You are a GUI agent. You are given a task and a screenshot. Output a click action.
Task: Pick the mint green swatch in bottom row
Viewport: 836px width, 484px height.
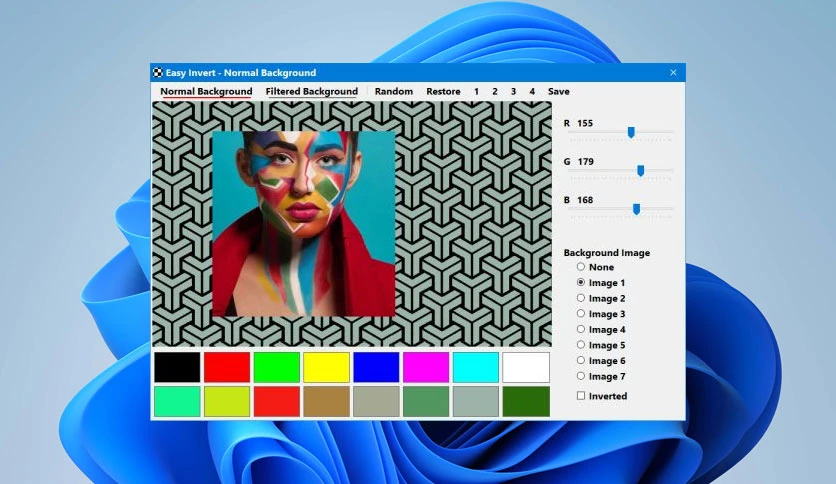(x=177, y=401)
